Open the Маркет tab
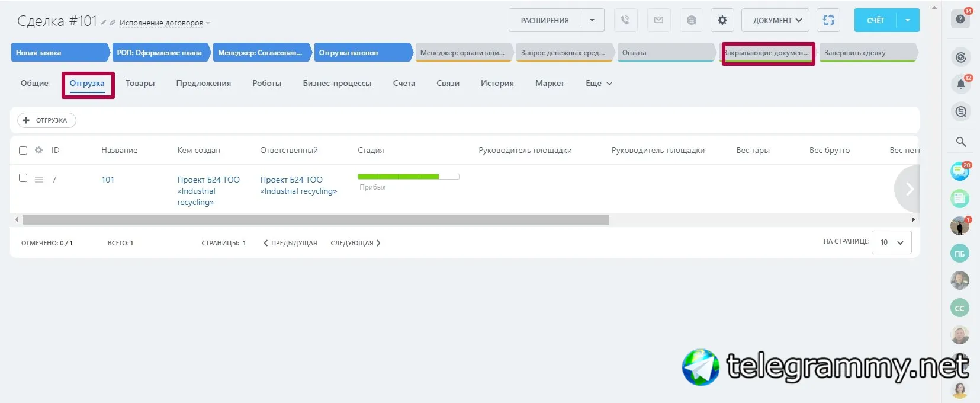The height and width of the screenshot is (403, 980). 550,84
